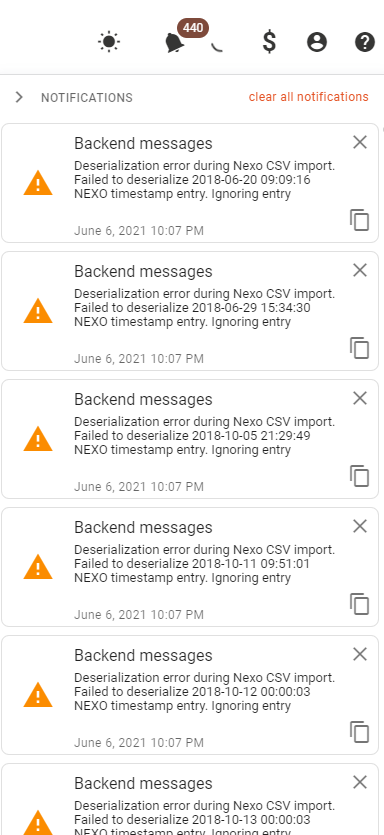This screenshot has height=835, width=384.
Task: Toggle the light theme sun icon
Action: tap(109, 42)
